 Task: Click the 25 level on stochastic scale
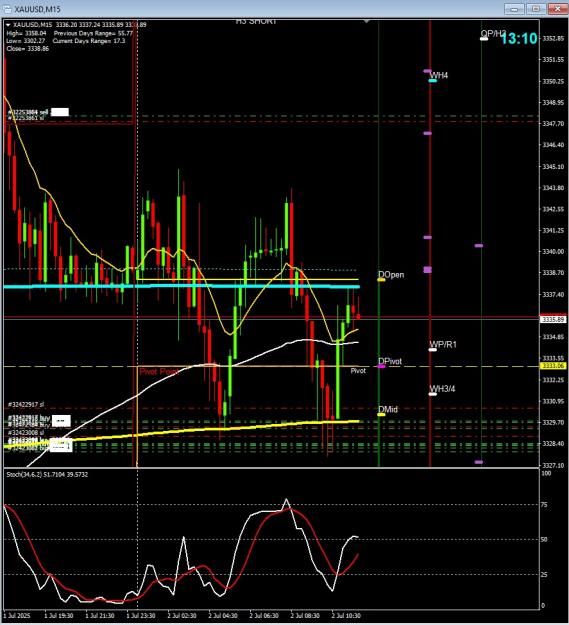(544, 574)
